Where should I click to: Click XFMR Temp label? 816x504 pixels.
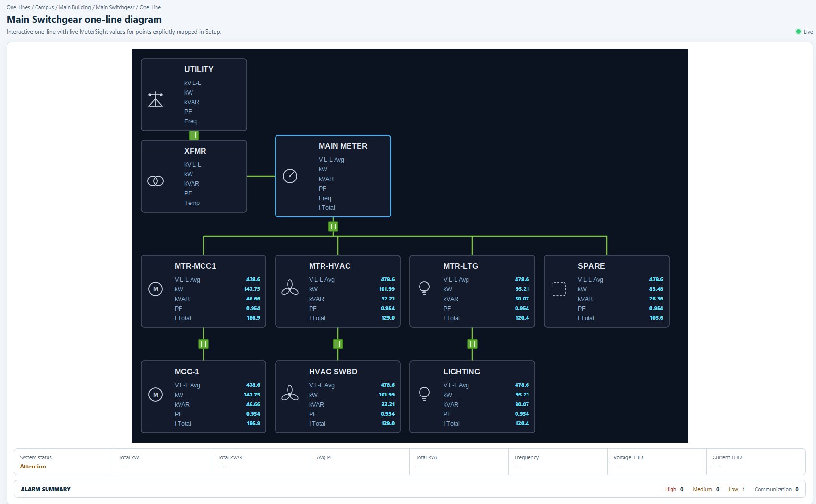pyautogui.click(x=192, y=203)
